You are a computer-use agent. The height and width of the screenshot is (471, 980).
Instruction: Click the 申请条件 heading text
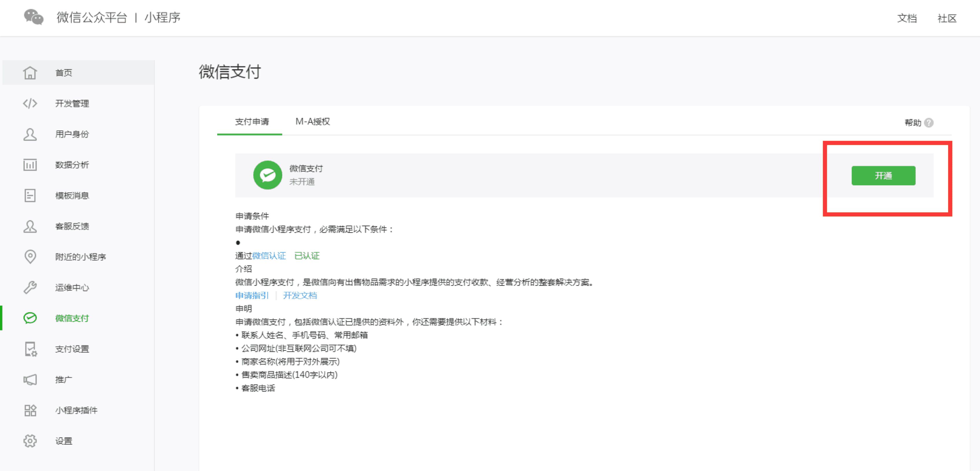pyautogui.click(x=252, y=216)
